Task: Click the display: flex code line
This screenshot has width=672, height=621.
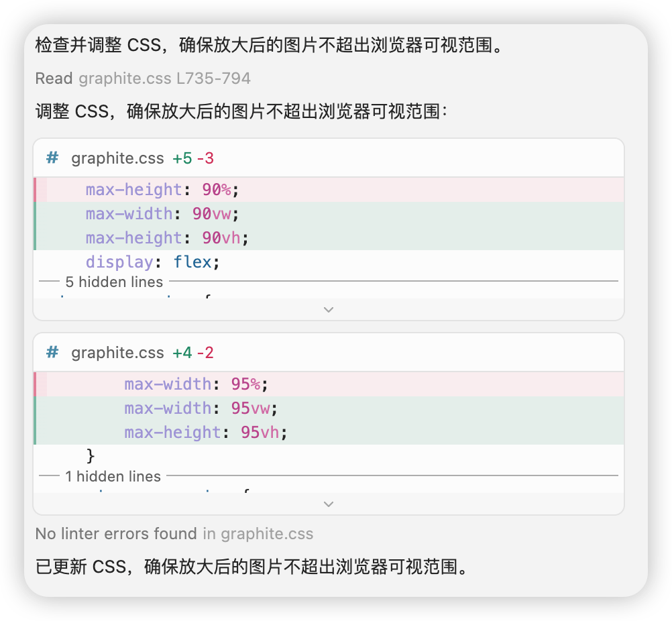Action: (153, 262)
